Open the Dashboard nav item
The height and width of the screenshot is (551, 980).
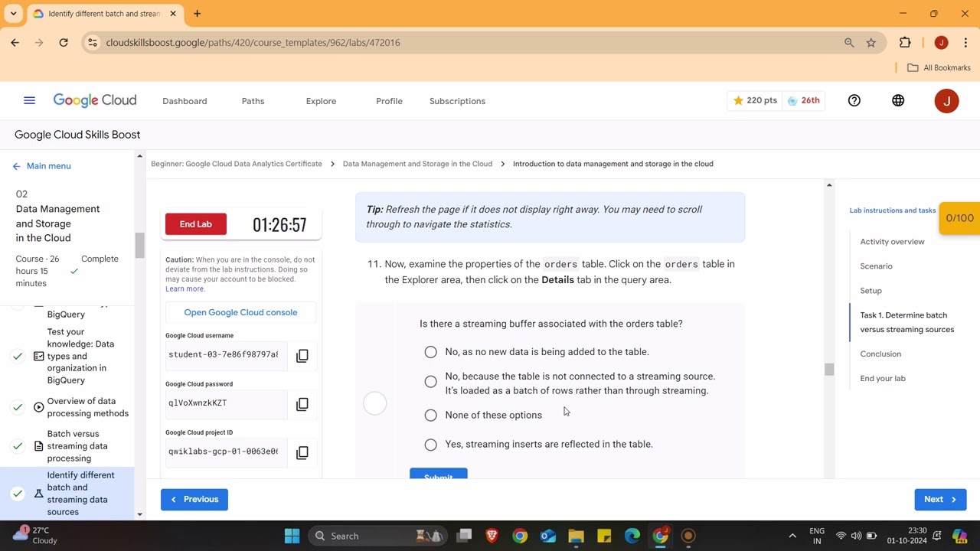pos(185,101)
